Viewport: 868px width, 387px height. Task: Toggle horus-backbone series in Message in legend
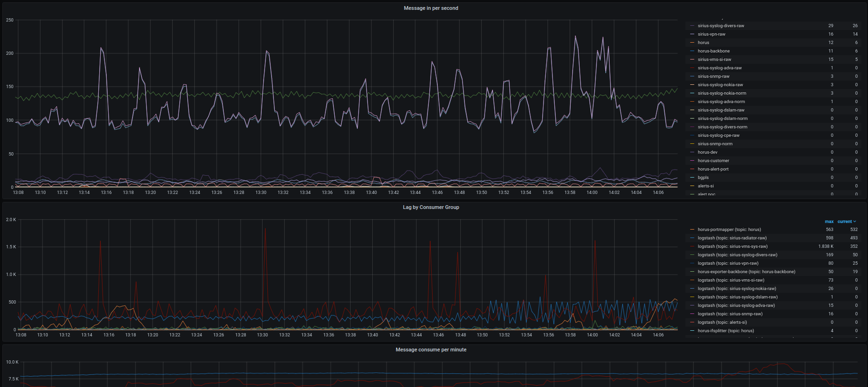[x=714, y=51]
